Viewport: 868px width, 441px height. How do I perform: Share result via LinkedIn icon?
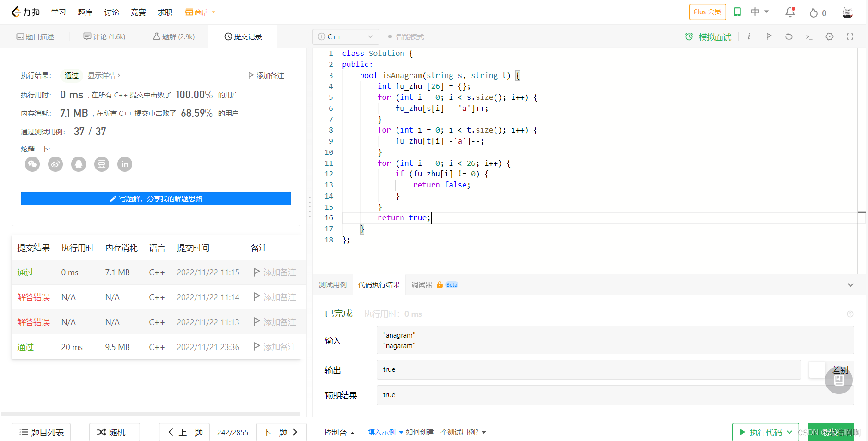click(125, 164)
